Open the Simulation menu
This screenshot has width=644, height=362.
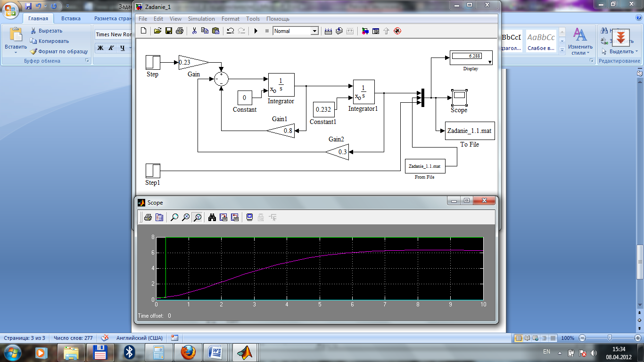coord(201,19)
